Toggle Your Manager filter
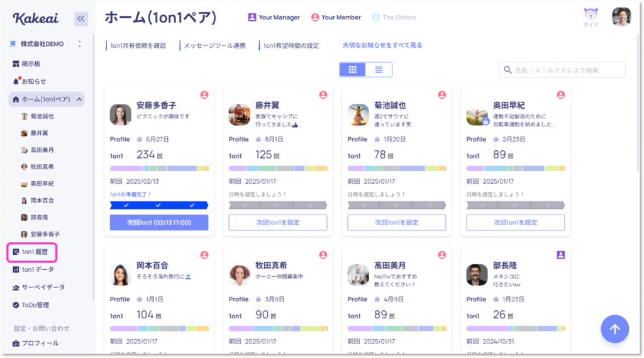This screenshot has width=644, height=358. click(x=274, y=17)
